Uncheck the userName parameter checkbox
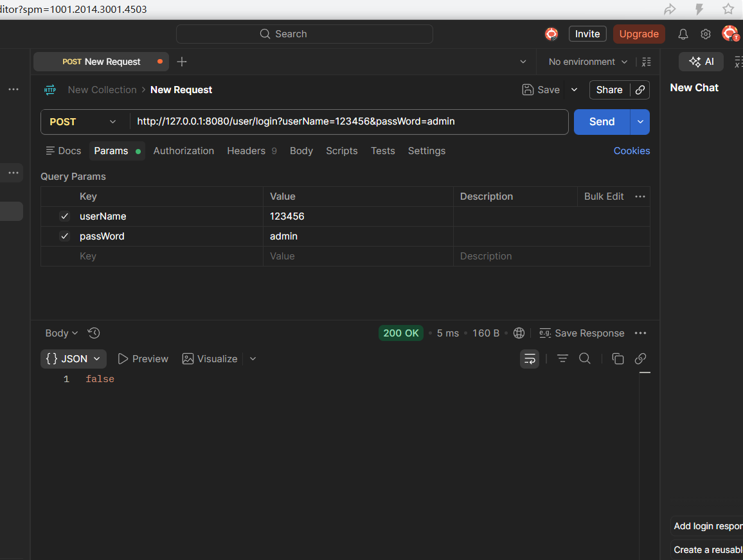 (x=64, y=216)
